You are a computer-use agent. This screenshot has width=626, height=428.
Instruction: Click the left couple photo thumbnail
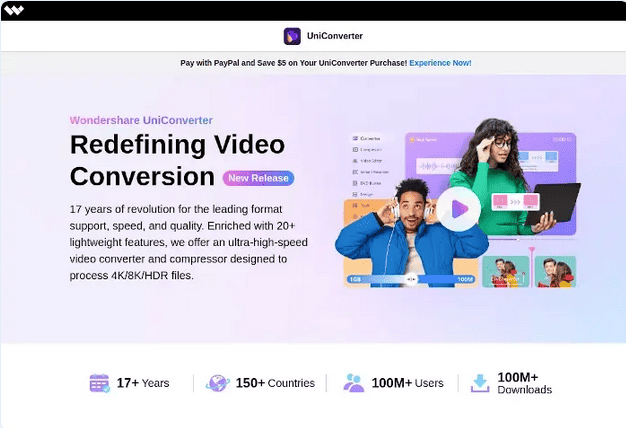click(505, 271)
